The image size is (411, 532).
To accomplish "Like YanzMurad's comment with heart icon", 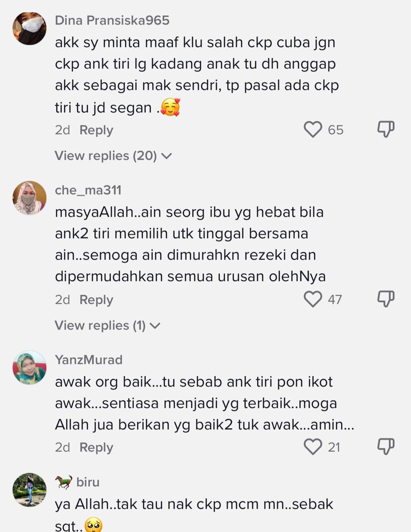I will [313, 447].
